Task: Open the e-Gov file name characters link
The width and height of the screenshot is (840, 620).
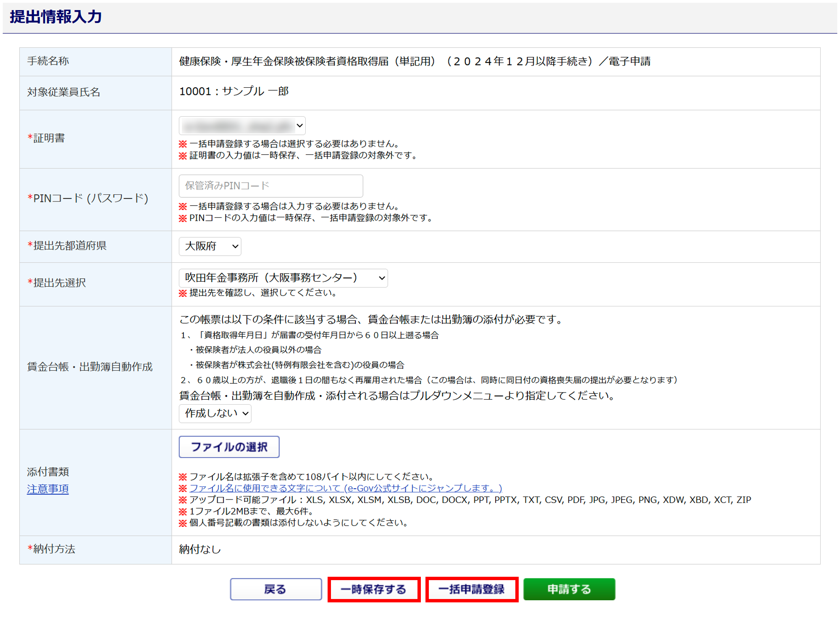Action: pyautogui.click(x=345, y=488)
